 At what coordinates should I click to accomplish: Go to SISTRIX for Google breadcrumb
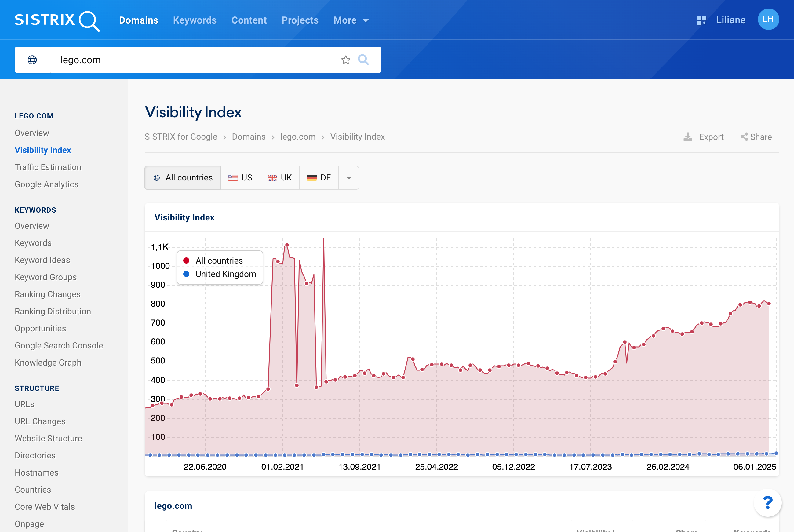181,137
